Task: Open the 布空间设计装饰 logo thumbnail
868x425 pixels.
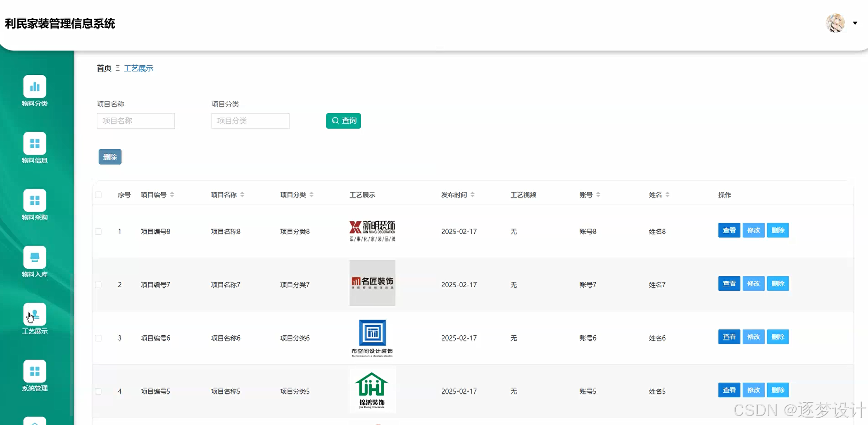Action: pos(372,338)
